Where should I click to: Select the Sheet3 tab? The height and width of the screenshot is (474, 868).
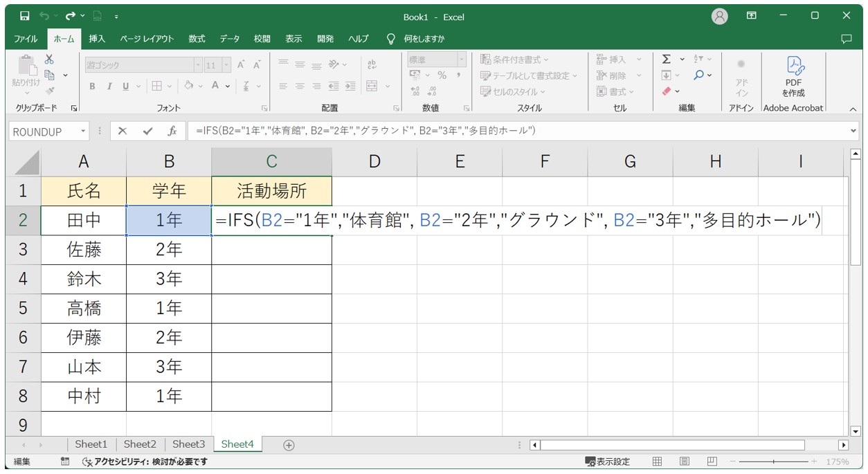coord(189,444)
